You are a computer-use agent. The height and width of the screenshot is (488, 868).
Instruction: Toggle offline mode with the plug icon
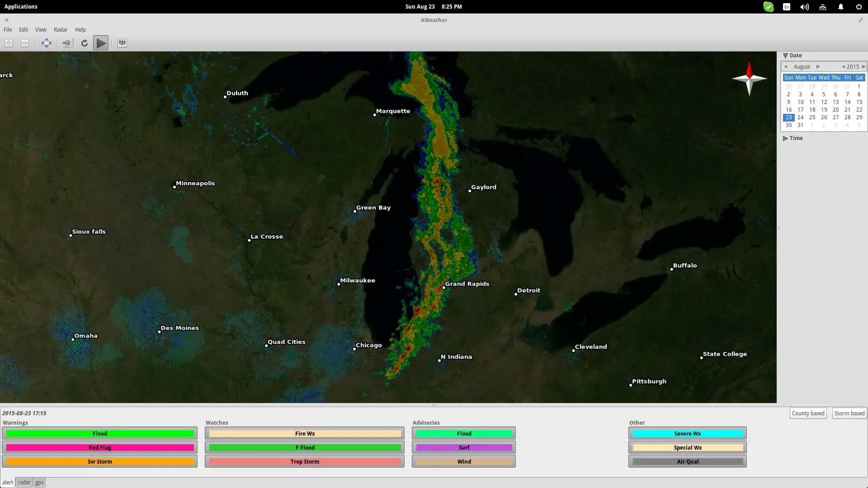(66, 43)
